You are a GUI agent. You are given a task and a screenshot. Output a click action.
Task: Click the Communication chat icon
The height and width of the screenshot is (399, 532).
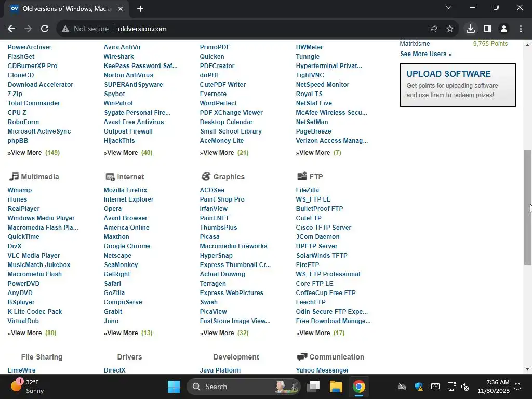tap(302, 356)
